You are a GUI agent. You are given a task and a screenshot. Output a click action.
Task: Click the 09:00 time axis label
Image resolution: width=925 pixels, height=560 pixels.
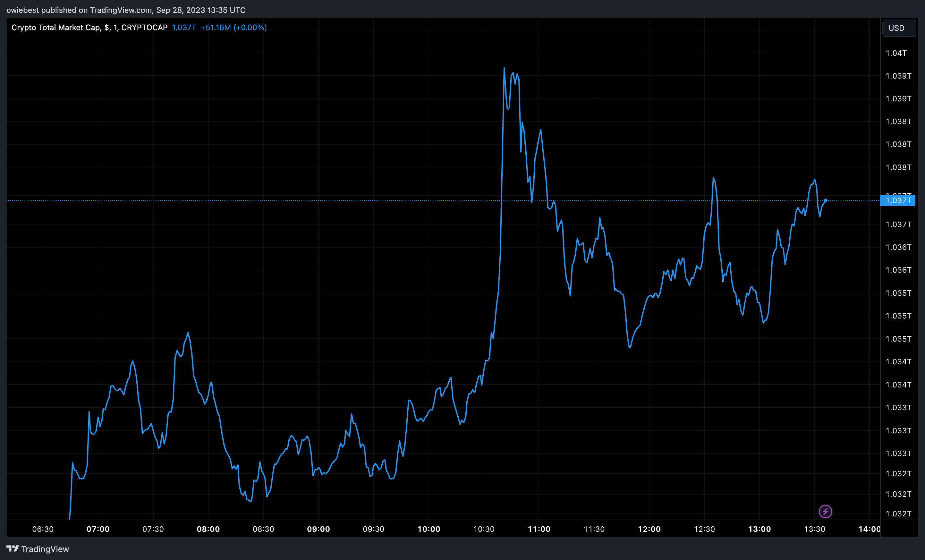(x=318, y=529)
